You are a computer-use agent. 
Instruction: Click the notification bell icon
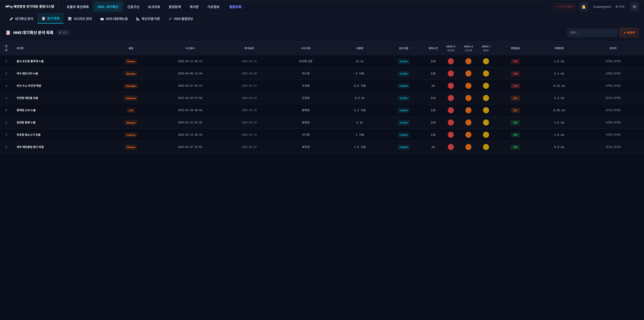583,7
